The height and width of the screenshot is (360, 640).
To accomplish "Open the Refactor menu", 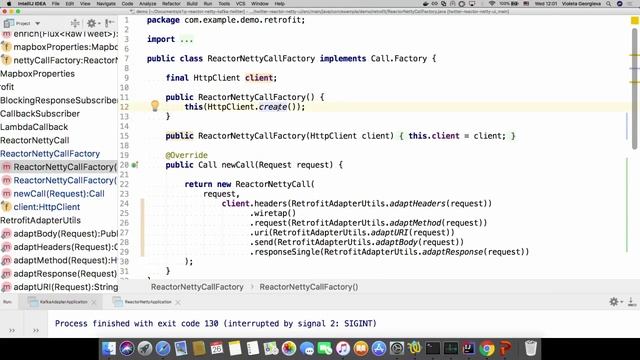I will pyautogui.click(x=171, y=4).
